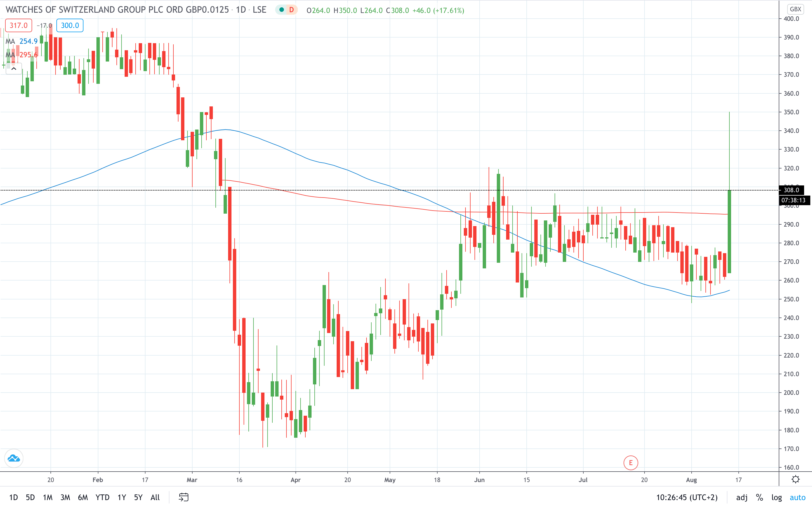Click the symbol title Watches of Switzerland
The height and width of the screenshot is (508, 812).
click(117, 10)
